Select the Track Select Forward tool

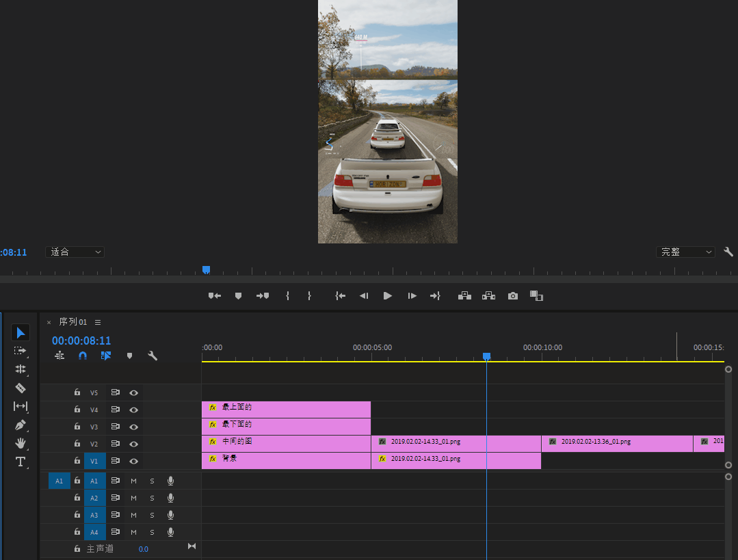click(21, 351)
